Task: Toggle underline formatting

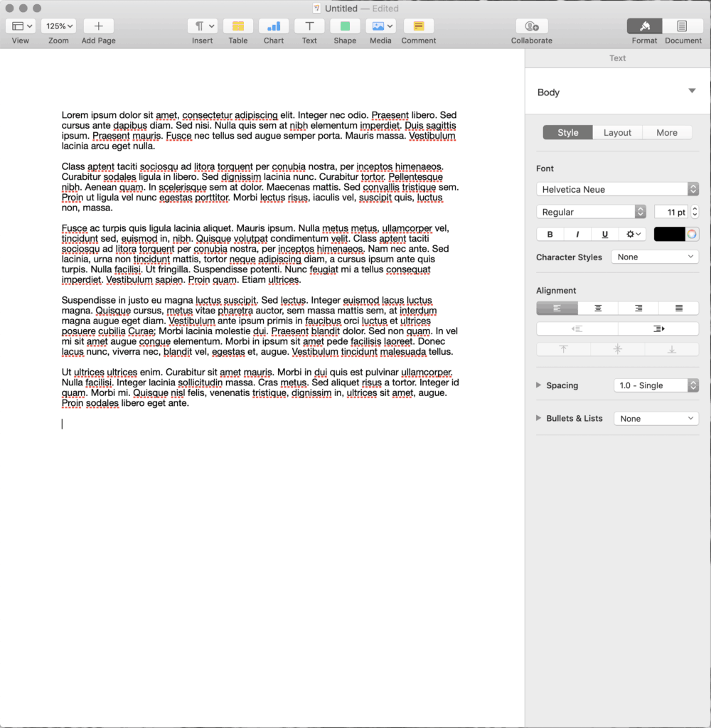Action: pos(604,234)
